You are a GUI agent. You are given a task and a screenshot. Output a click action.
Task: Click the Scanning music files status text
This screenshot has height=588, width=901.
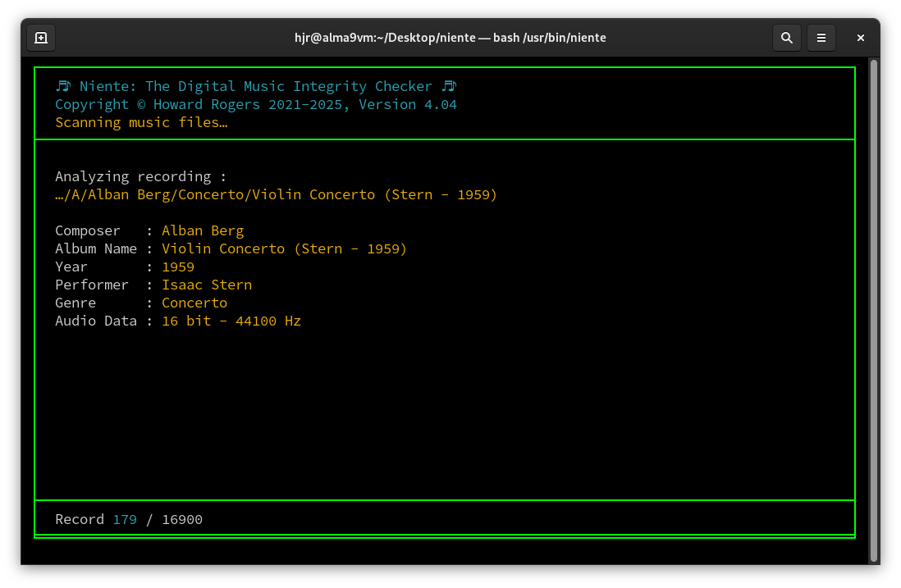tap(141, 122)
